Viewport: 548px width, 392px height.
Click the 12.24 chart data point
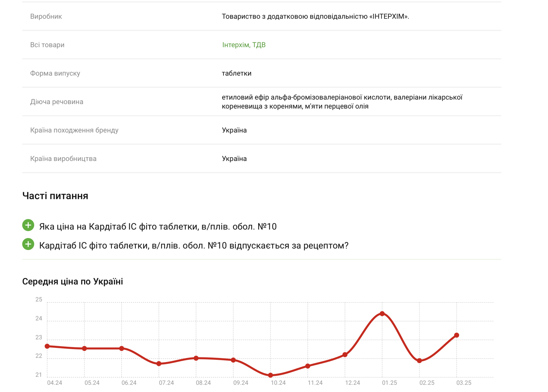pyautogui.click(x=345, y=355)
